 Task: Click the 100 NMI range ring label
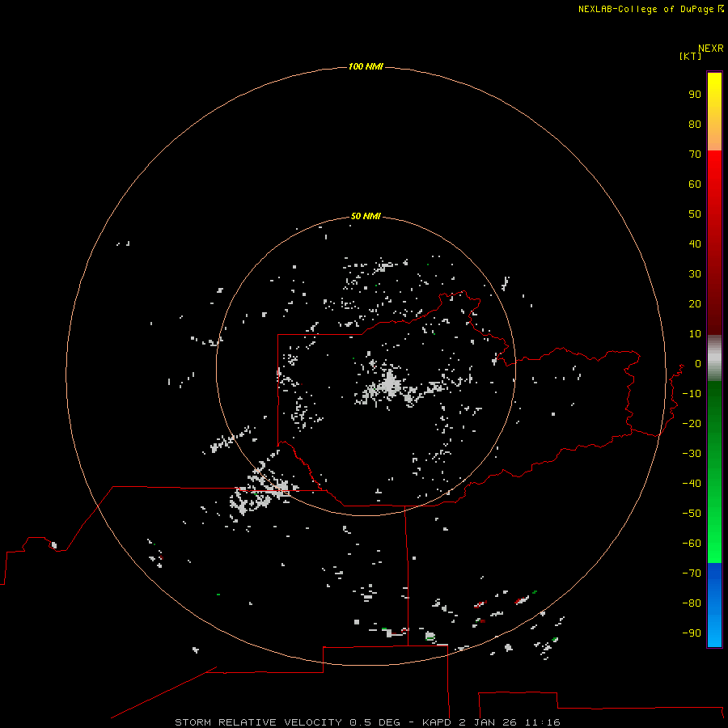point(366,66)
